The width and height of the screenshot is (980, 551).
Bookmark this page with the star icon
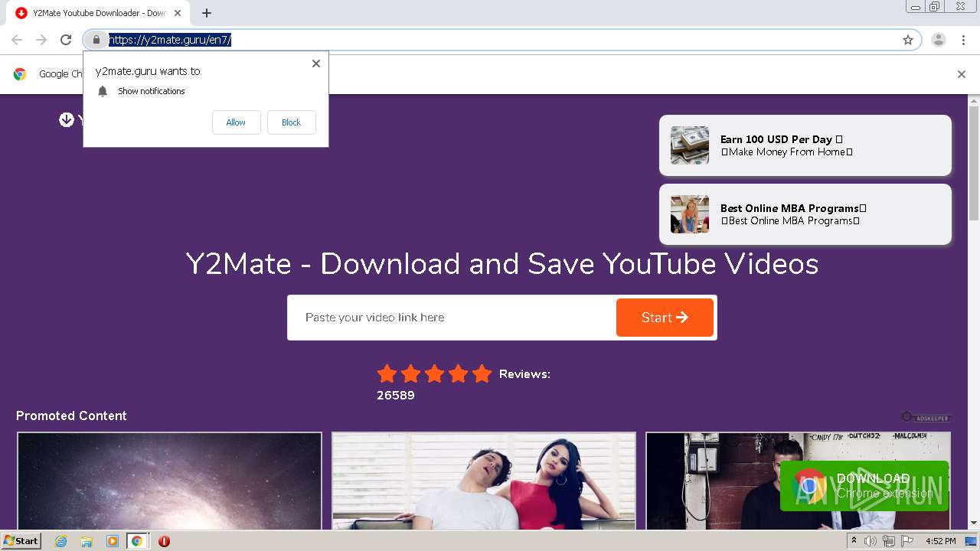908,40
